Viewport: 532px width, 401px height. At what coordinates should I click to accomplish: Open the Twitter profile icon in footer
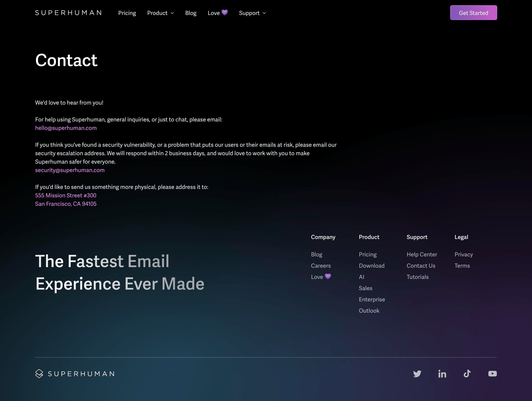coord(417,374)
